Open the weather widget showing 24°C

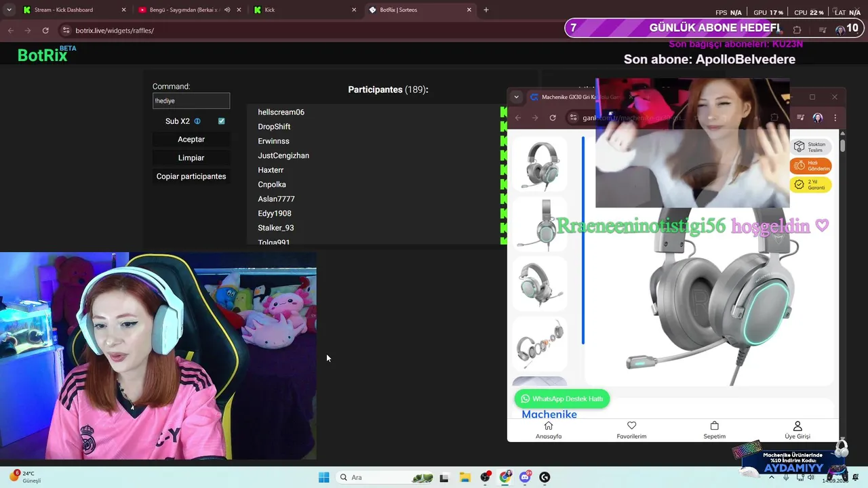(x=25, y=476)
